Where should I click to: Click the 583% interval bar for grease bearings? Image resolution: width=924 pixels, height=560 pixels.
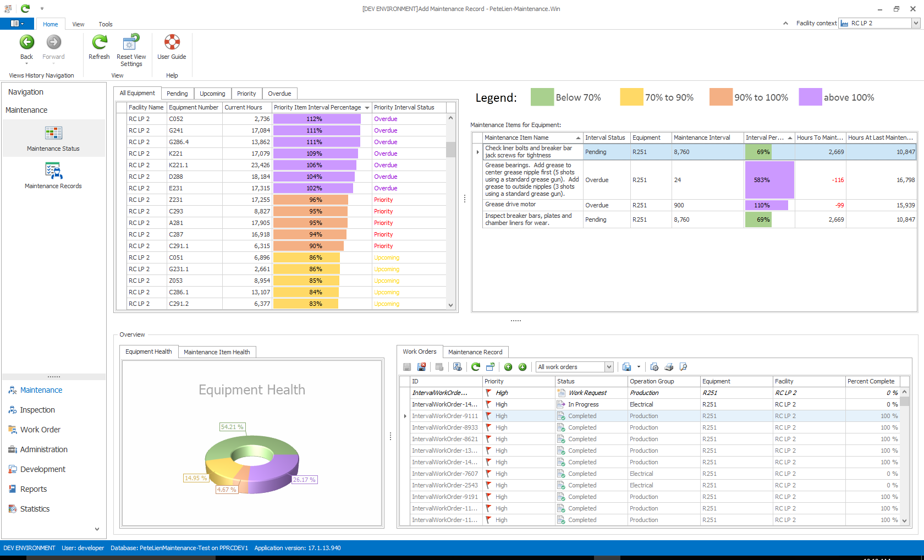coord(769,180)
